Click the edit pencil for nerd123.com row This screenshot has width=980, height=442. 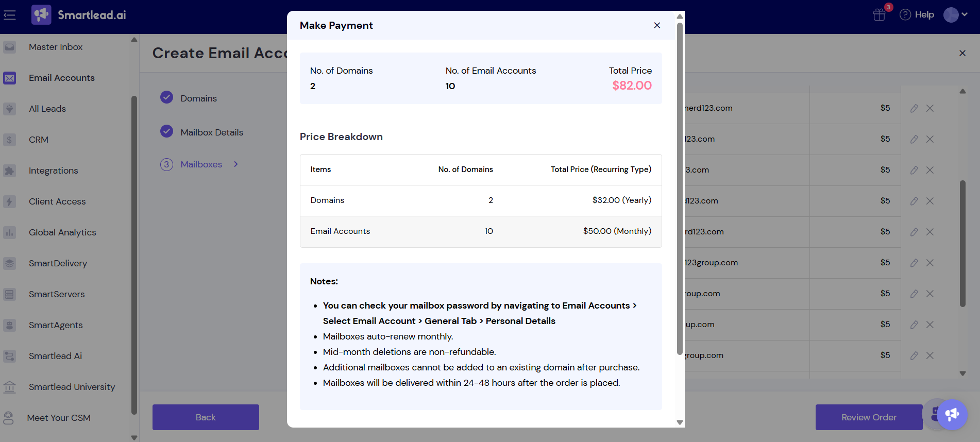point(914,108)
